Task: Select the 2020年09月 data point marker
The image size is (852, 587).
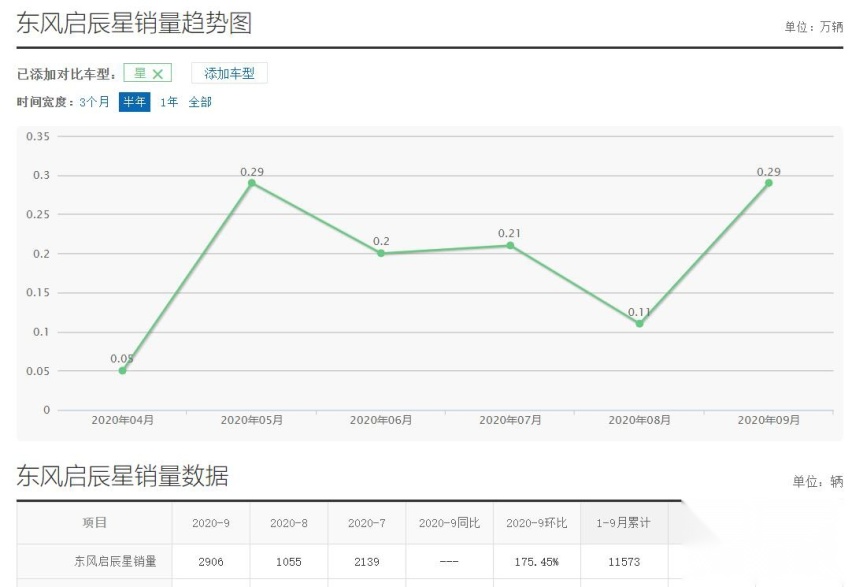Action: [768, 183]
